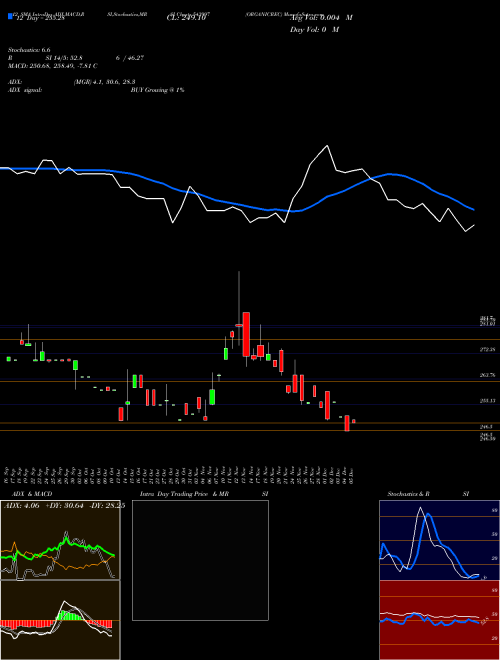Click the 'BUY Growing @ 1%' signal text
The width and height of the screenshot is (500, 660).
point(157,90)
